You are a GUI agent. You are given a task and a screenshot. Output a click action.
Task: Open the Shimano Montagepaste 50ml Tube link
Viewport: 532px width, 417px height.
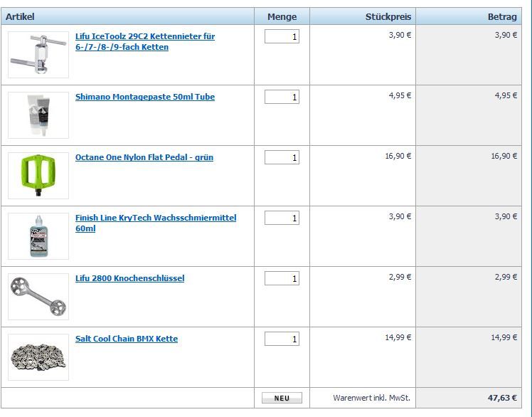[144, 97]
